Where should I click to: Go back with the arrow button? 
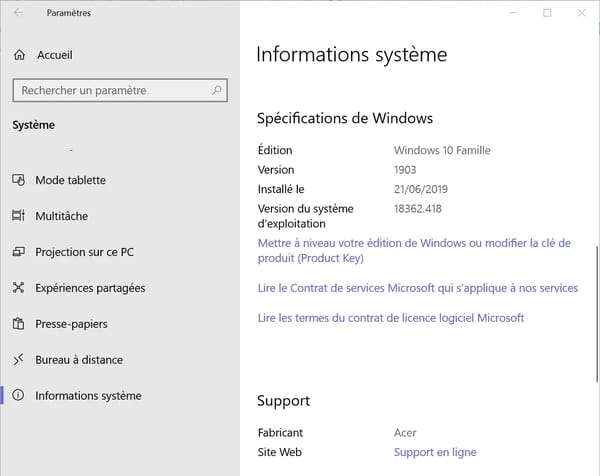pos(18,13)
